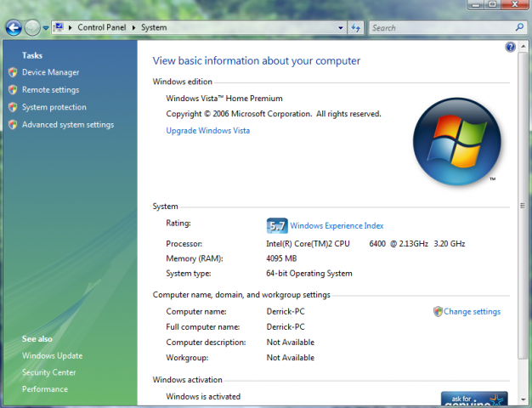Click the greyed-out Forward arrow button
Image resolution: width=532 pixels, height=408 pixels.
[x=32, y=28]
